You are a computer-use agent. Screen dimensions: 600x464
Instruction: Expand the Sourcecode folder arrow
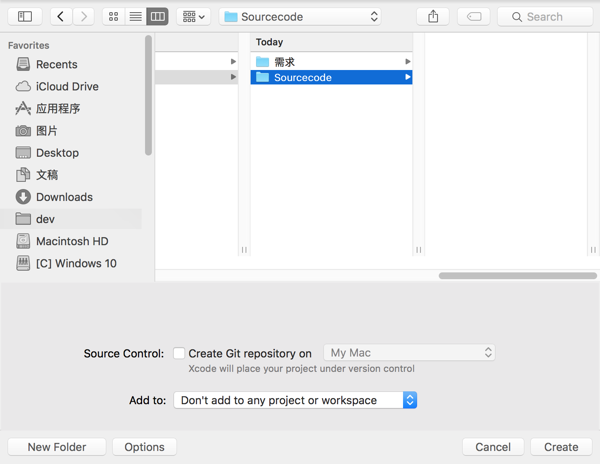click(408, 77)
